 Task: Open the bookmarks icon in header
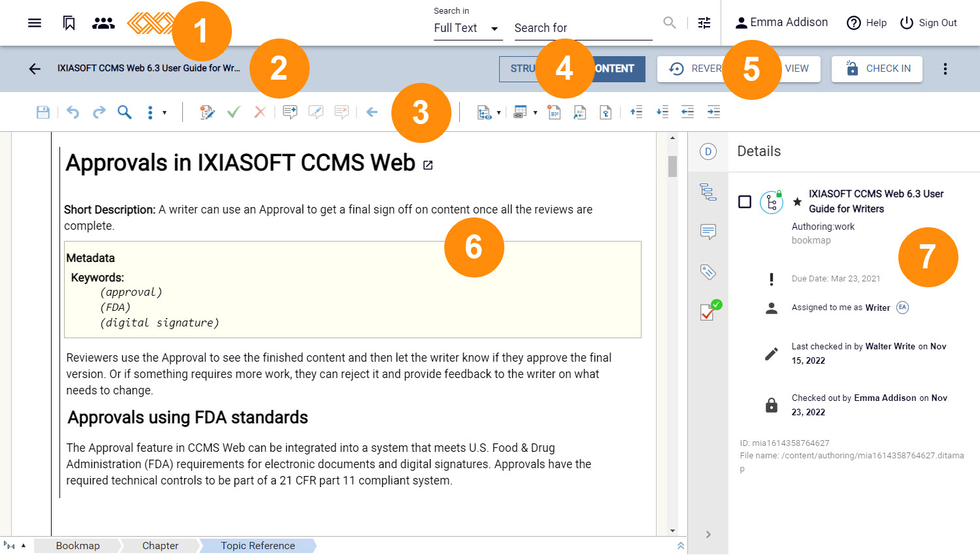pos(69,23)
